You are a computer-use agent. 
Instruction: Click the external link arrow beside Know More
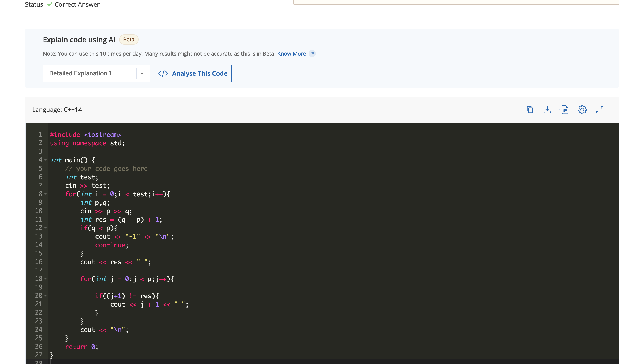pyautogui.click(x=312, y=54)
